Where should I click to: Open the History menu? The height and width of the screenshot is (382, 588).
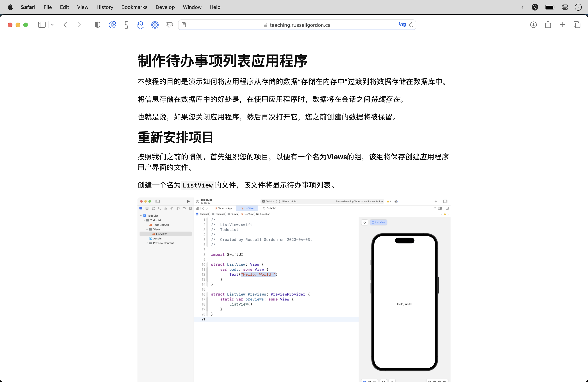point(105,7)
